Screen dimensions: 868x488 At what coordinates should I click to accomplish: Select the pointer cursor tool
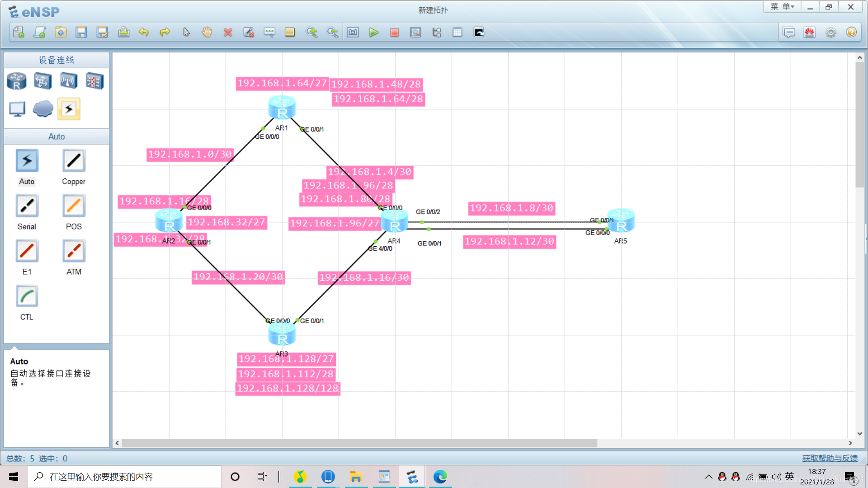point(186,32)
